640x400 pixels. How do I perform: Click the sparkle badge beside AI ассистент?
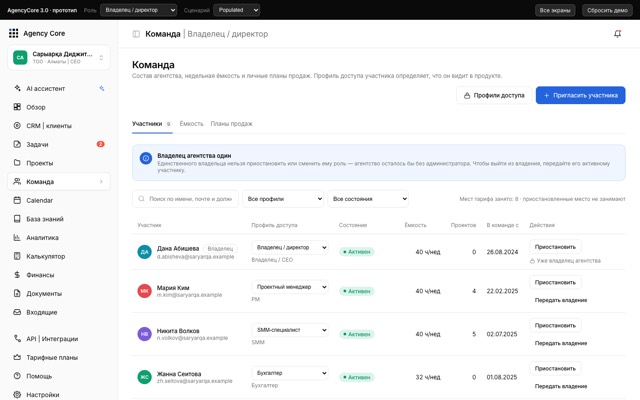[x=102, y=88]
